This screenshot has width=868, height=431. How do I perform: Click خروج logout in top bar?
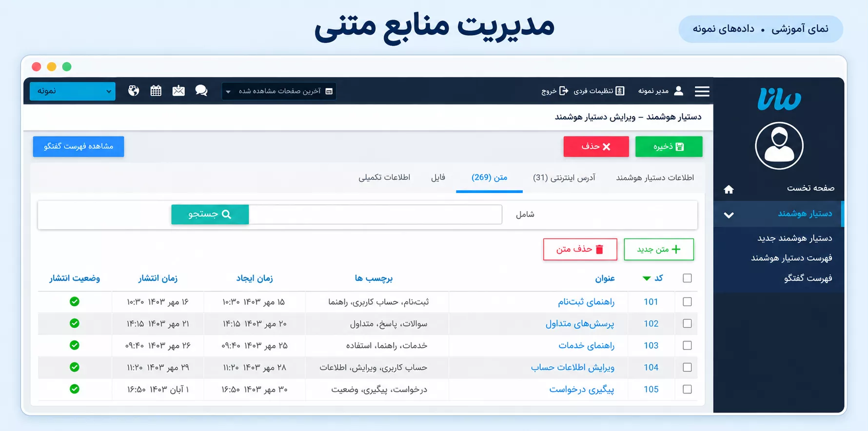coord(555,91)
